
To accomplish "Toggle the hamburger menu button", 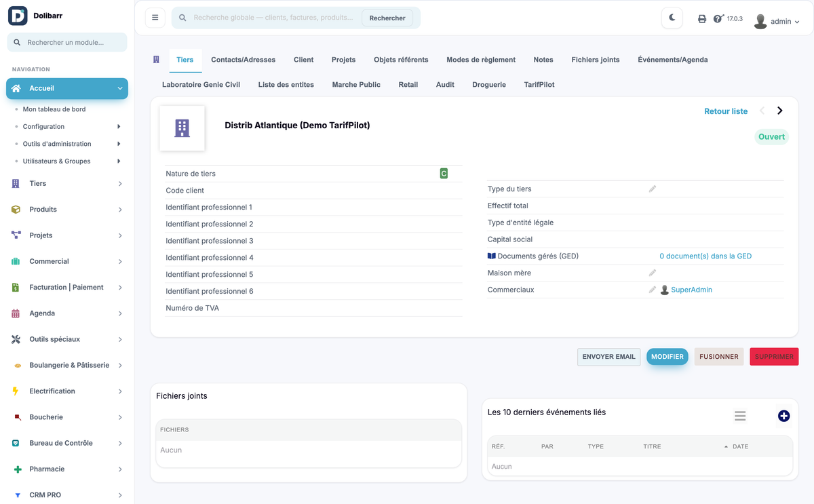I will pyautogui.click(x=155, y=18).
